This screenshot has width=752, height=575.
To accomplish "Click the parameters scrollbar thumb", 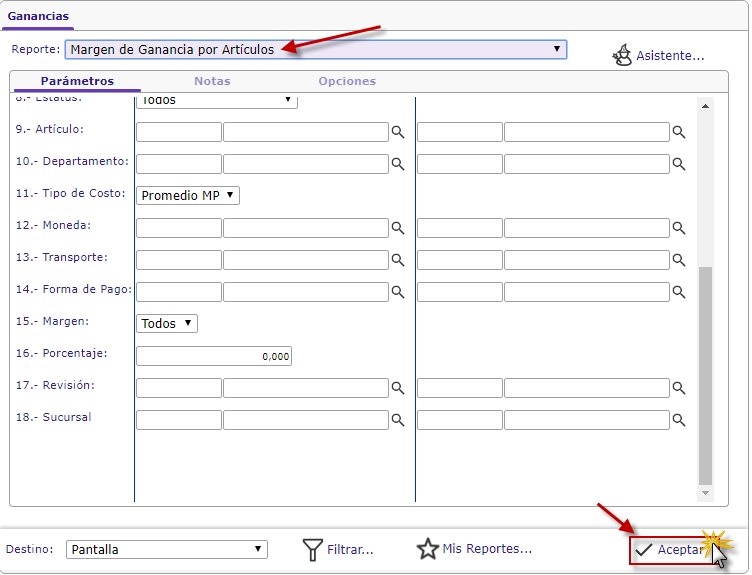I will (705, 375).
